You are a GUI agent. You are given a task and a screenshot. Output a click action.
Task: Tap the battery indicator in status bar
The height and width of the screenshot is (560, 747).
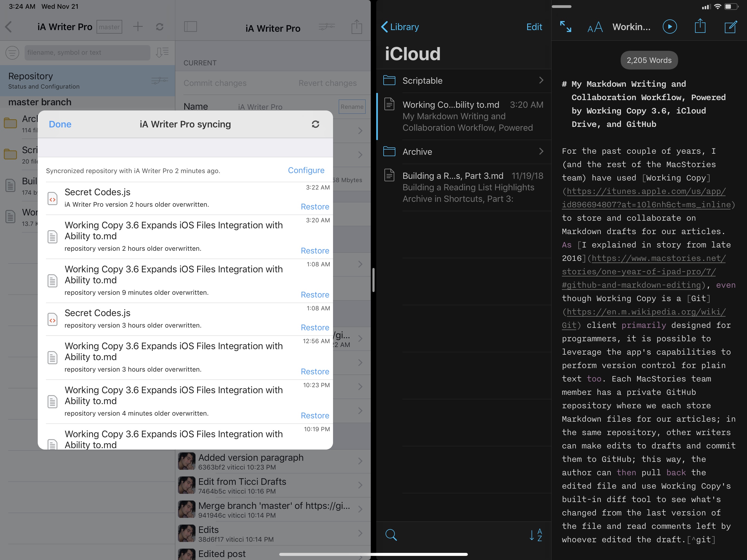click(731, 6)
